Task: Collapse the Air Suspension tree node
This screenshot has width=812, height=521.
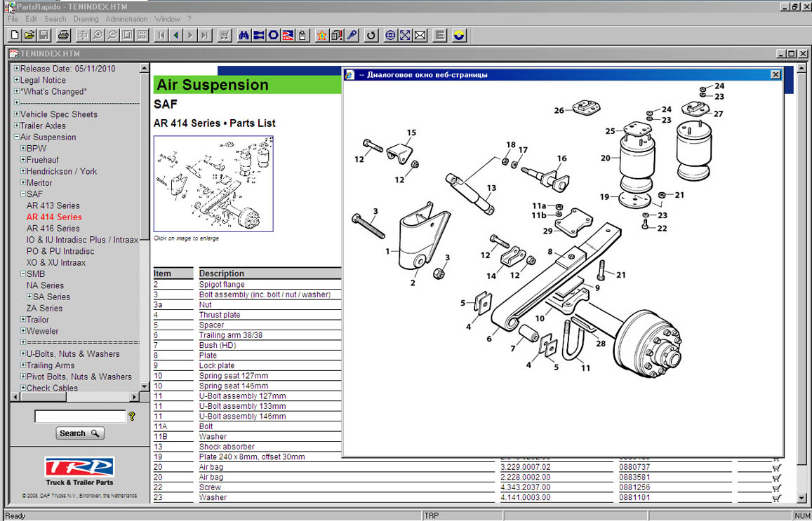Action: tap(17, 137)
